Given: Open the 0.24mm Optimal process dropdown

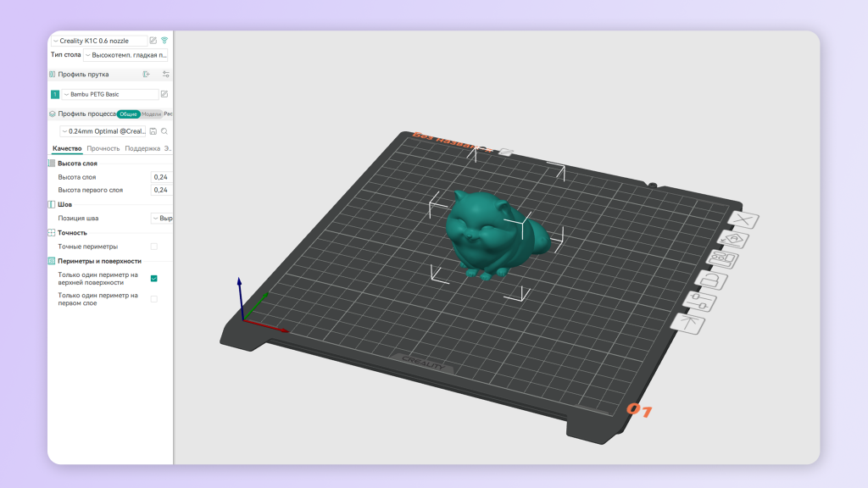Looking at the screenshot, I should (103, 131).
